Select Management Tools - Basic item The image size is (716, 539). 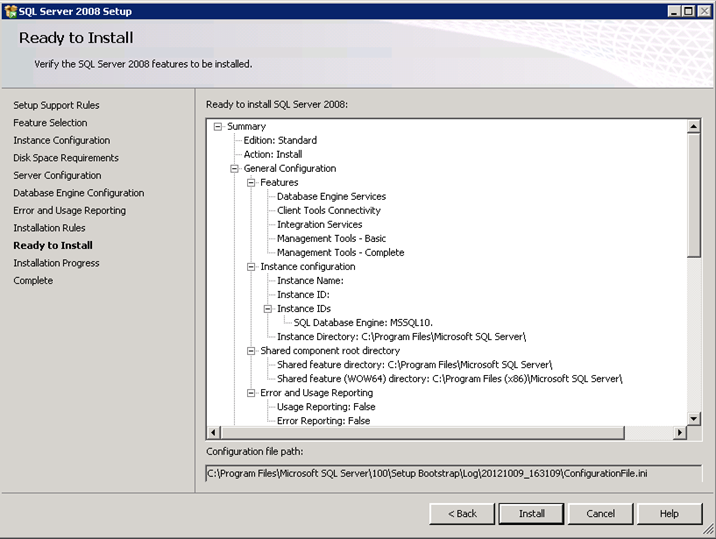(331, 239)
